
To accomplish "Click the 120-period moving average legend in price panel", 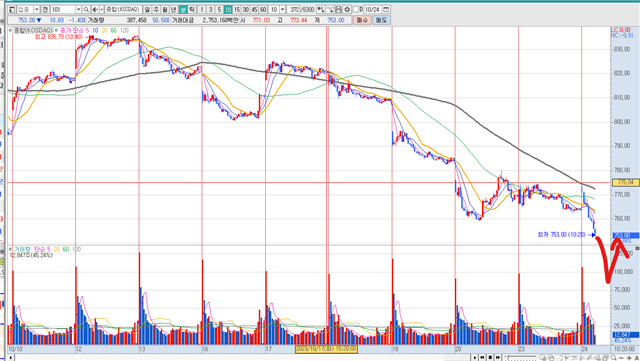I will [124, 30].
